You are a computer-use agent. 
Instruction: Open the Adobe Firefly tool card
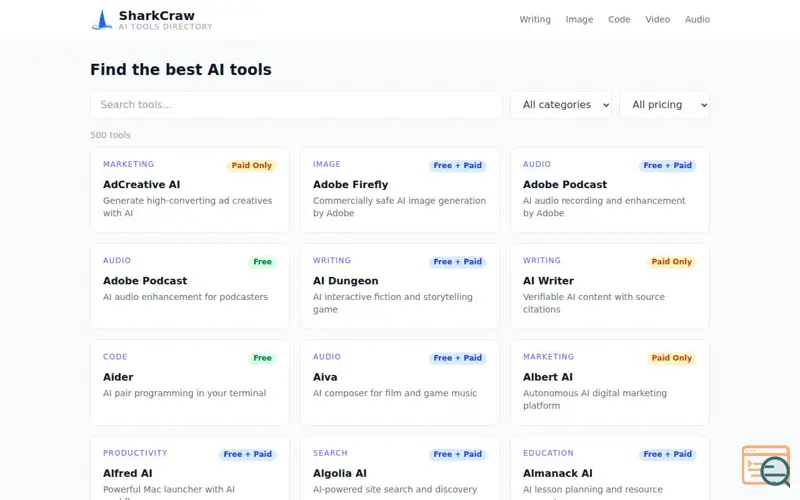coord(399,190)
